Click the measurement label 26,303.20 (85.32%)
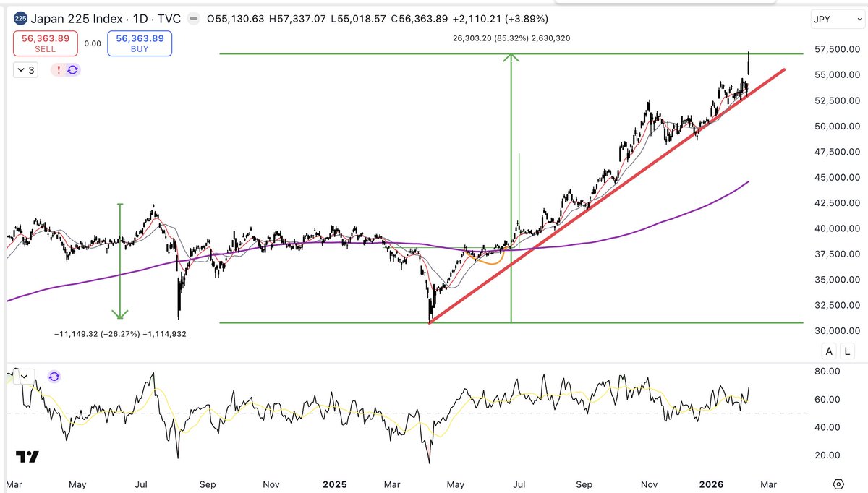The width and height of the screenshot is (868, 493). pyautogui.click(x=491, y=38)
